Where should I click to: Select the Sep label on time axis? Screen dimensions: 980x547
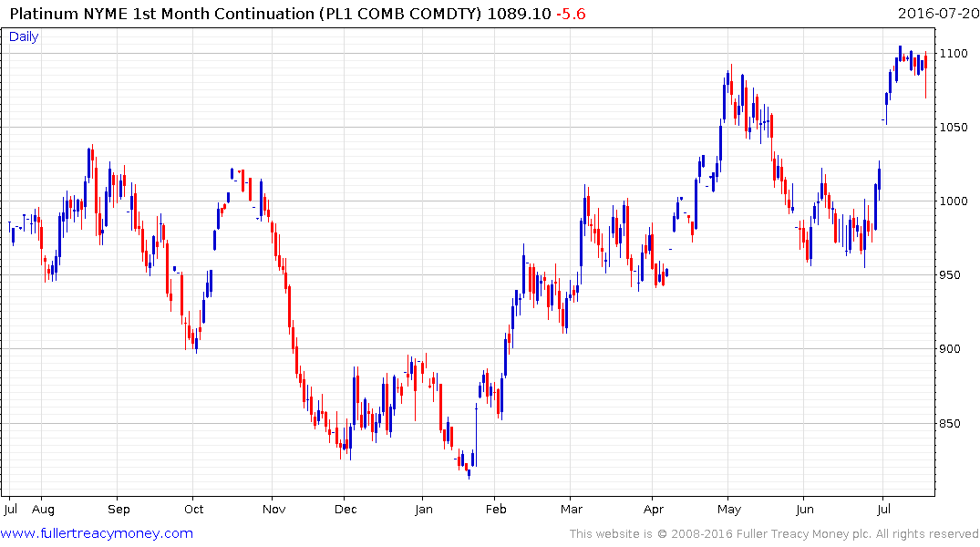119,510
